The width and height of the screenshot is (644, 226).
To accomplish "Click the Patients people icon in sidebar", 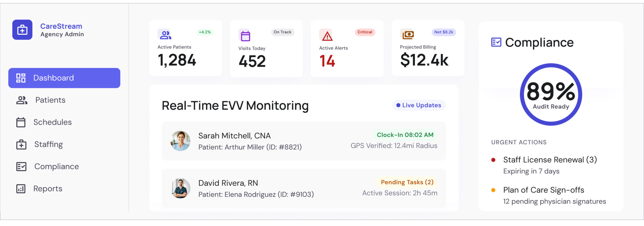I will 22,100.
